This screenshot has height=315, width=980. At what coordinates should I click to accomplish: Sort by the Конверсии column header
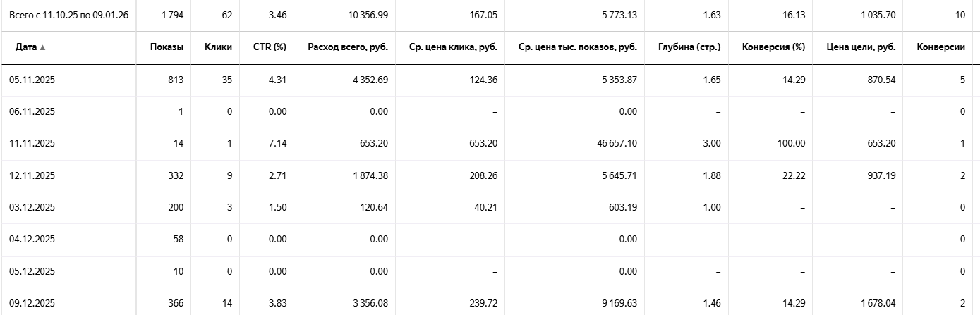940,47
